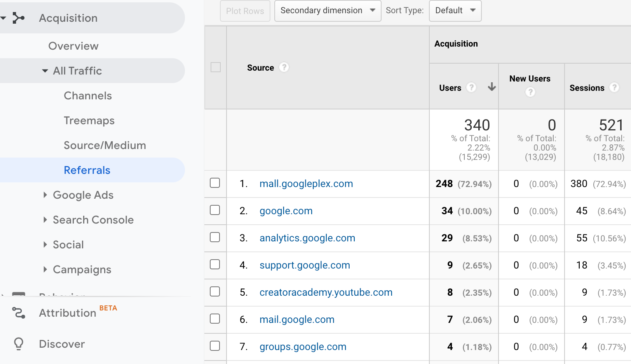
Task: Check the analytics.google.com row checkbox
Action: [x=215, y=237]
